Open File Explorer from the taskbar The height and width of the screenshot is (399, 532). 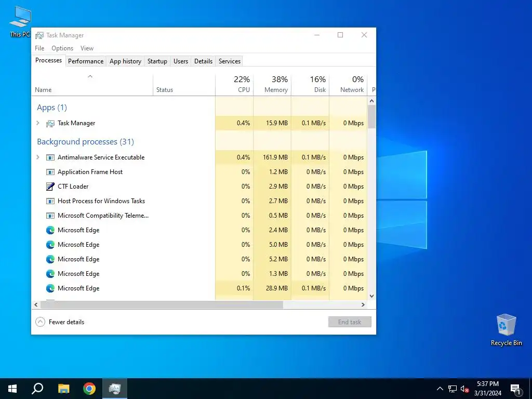(x=63, y=389)
